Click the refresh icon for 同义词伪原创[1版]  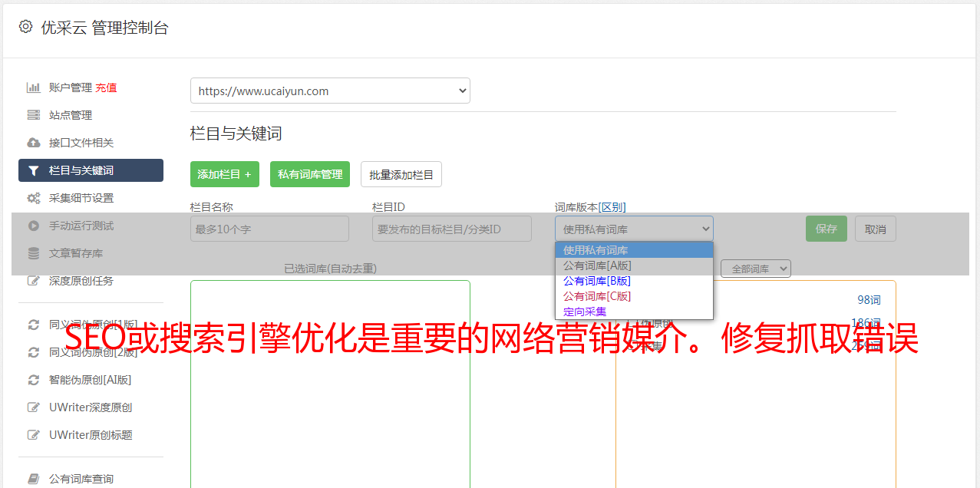click(34, 325)
